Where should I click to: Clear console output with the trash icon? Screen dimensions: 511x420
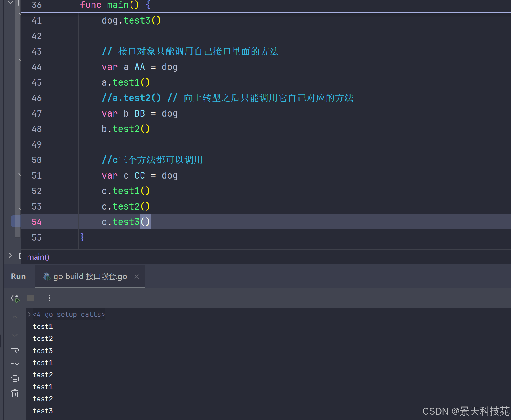[x=15, y=393]
